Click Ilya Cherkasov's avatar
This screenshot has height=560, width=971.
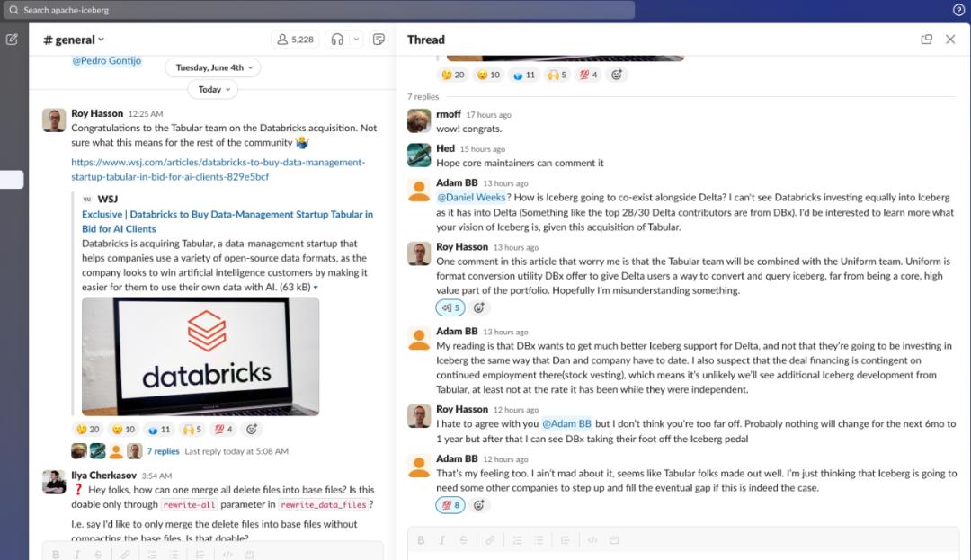[x=54, y=482]
